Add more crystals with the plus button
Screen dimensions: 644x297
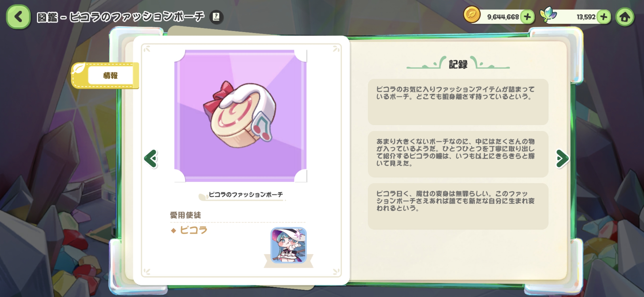pyautogui.click(x=604, y=17)
